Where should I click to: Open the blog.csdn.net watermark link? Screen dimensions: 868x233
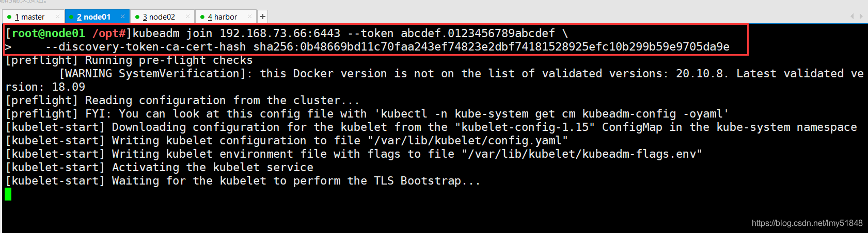pyautogui.click(x=807, y=223)
